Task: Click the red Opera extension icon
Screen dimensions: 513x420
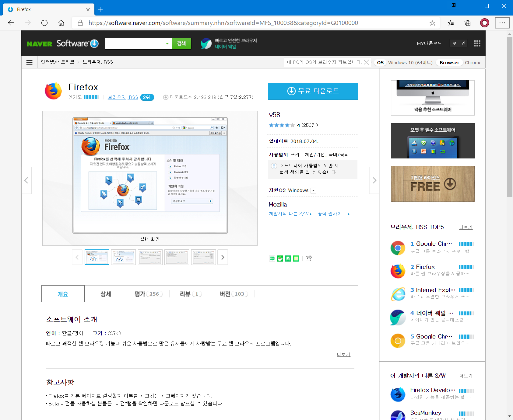Action: tap(485, 23)
